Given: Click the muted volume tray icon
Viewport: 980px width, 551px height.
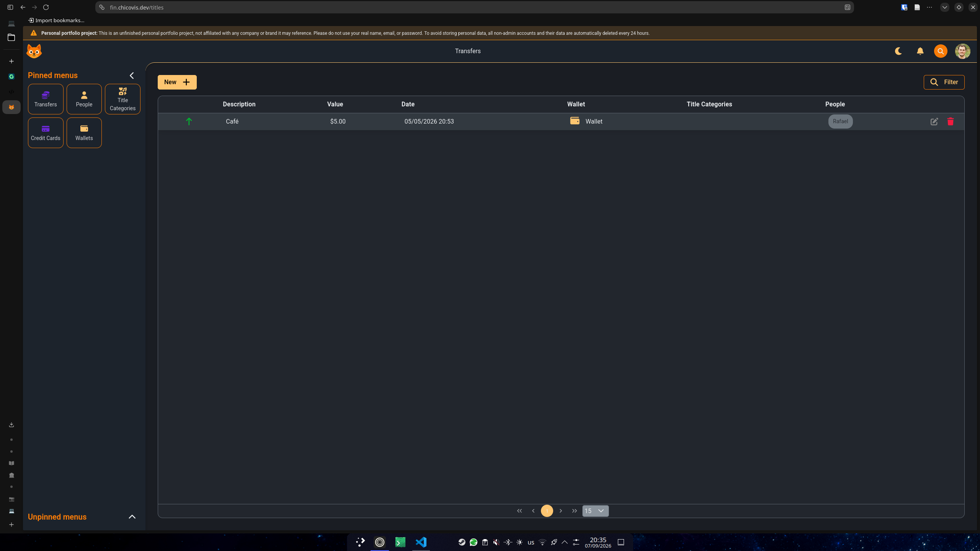Looking at the screenshot, I should 496,542.
